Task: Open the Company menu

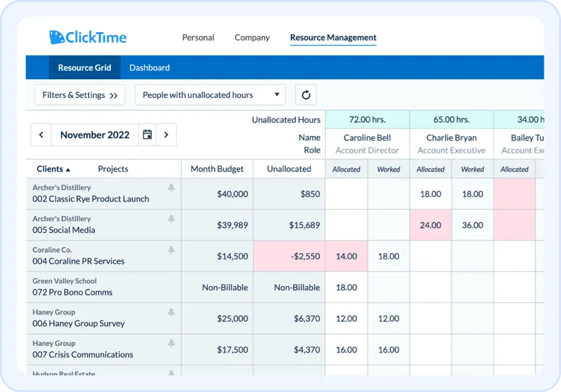Action: [x=252, y=37]
